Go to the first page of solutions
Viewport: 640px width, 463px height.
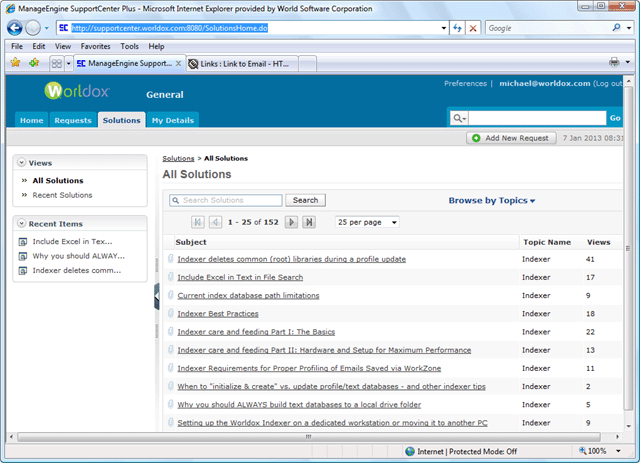point(198,222)
